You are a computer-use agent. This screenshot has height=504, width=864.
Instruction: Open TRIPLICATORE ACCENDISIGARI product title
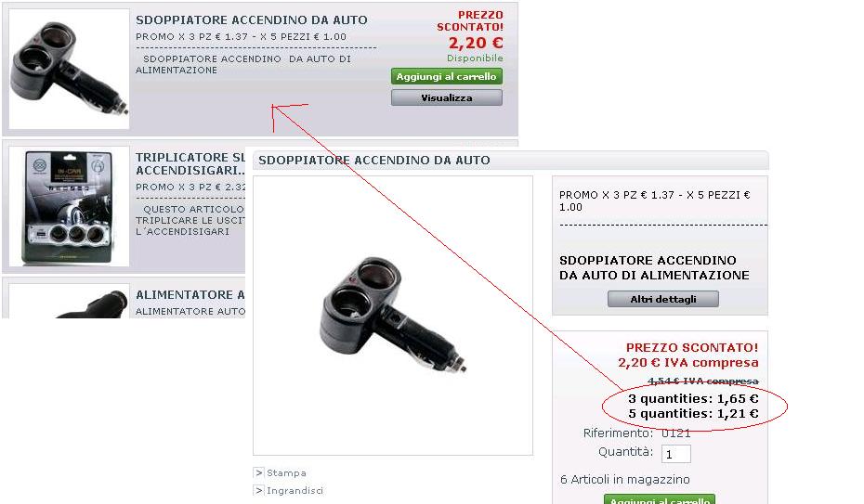point(190,164)
